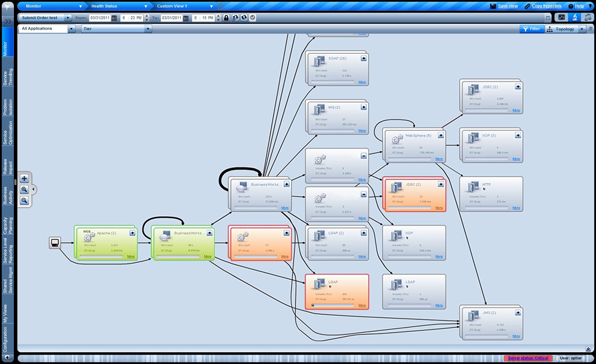Collapse the gears node with Volume 3
Viewport: 596px width, 364px height.
point(364,195)
